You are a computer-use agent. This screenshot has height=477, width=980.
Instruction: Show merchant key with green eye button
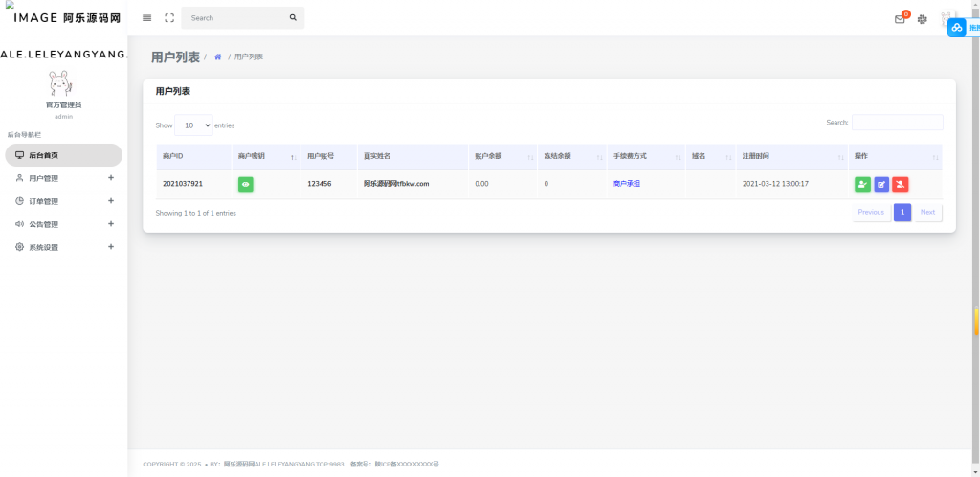245,184
